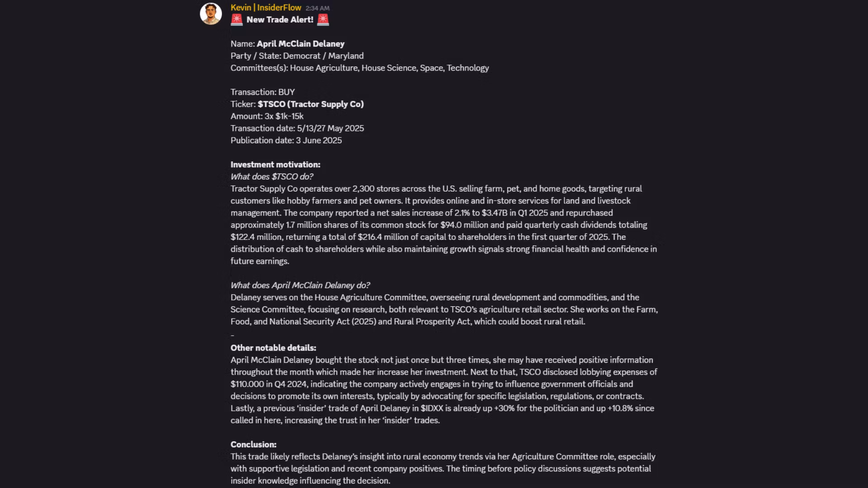
Task: Click the 2:34 AM message timestamp
Action: 317,8
